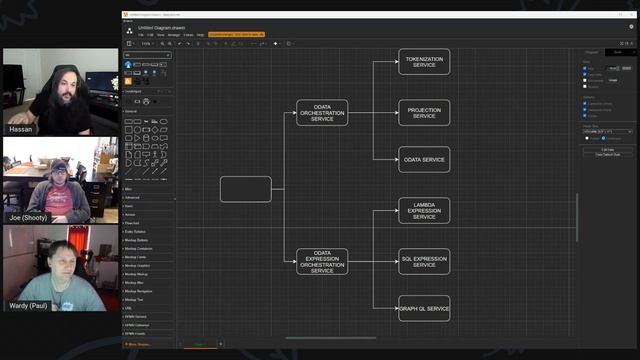This screenshot has height=360, width=640.
Task: Select the cylinder shape in General
Action: [146, 138]
